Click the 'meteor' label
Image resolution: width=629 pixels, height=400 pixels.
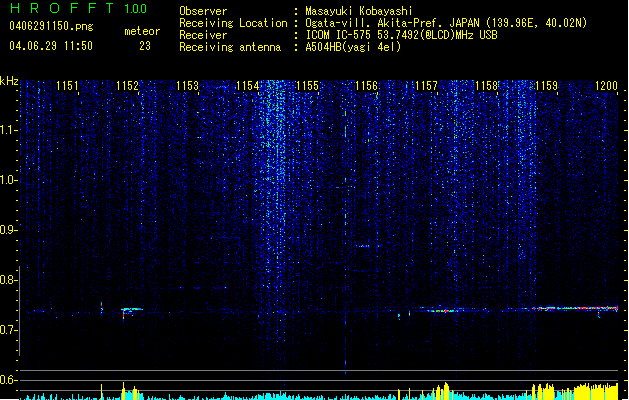142,31
